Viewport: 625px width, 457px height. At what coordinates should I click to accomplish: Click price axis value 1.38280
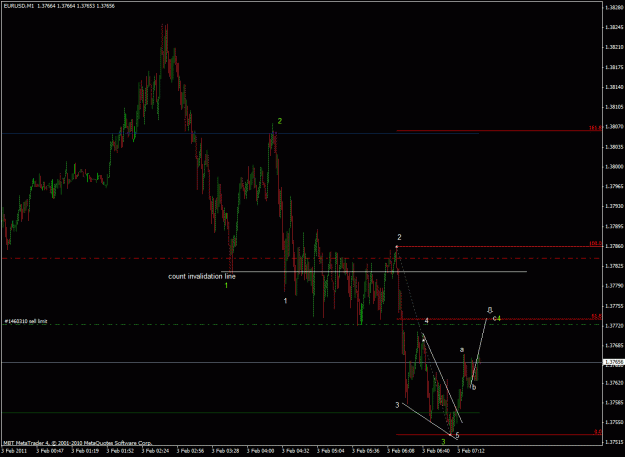tap(612, 7)
